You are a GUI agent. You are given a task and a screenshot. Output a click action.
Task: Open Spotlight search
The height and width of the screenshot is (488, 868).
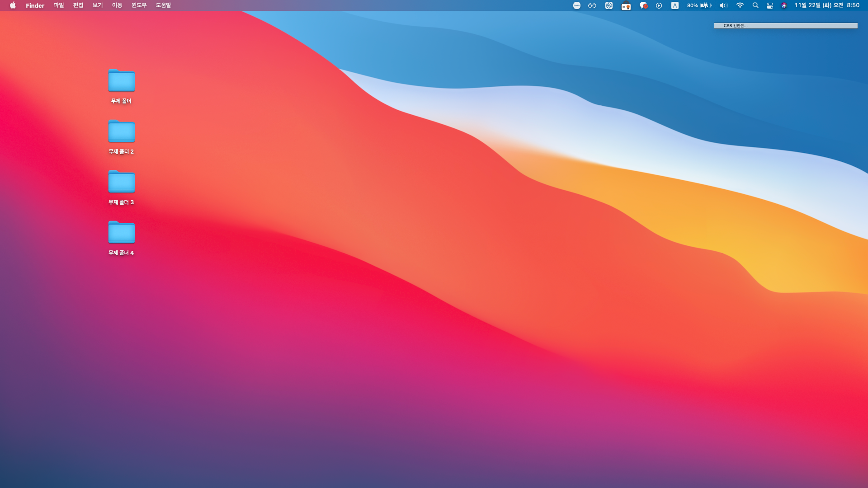(755, 5)
